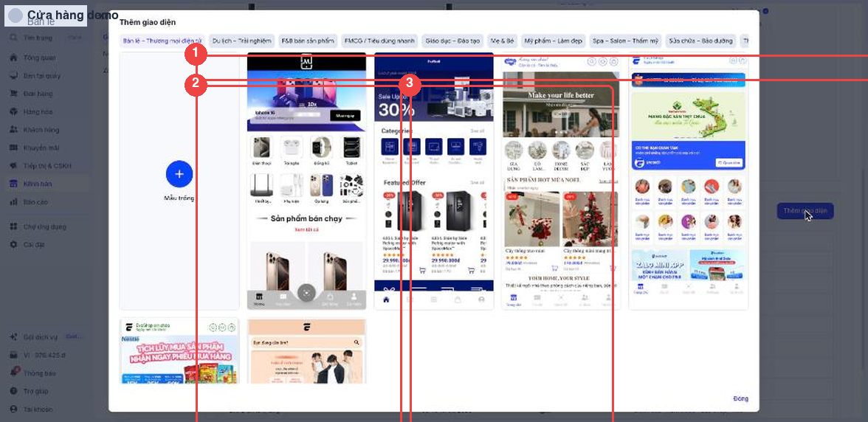This screenshot has height=422, width=868.
Task: Open Báo cáo chart icon
Action: coord(13,202)
